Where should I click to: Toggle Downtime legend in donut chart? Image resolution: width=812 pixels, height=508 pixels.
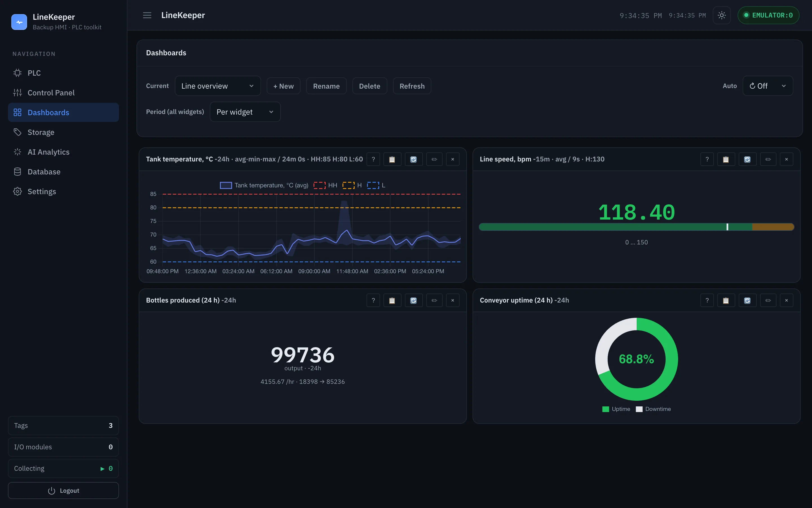pos(653,409)
